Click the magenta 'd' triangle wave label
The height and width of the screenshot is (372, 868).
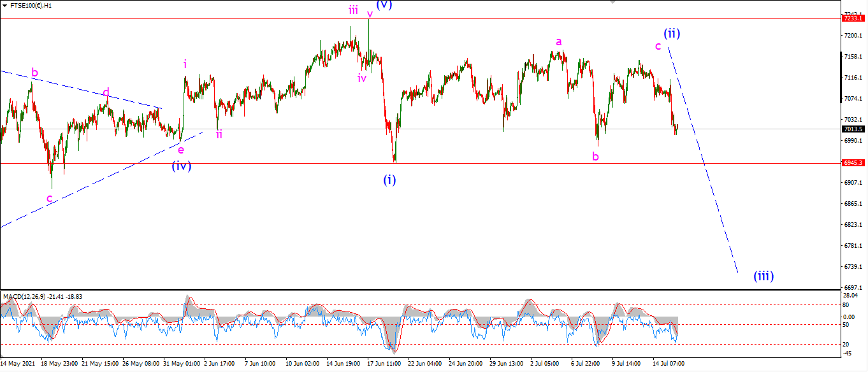[x=106, y=92]
